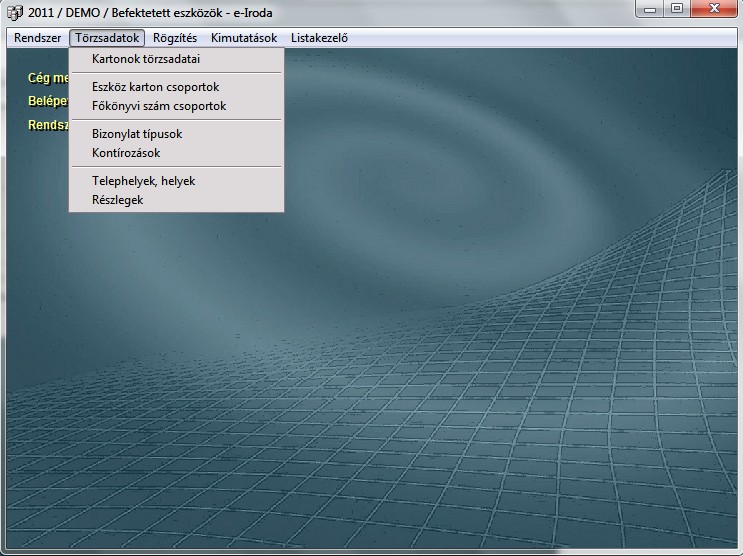
Task: Close the Befektetett eszközök window
Action: pos(714,10)
